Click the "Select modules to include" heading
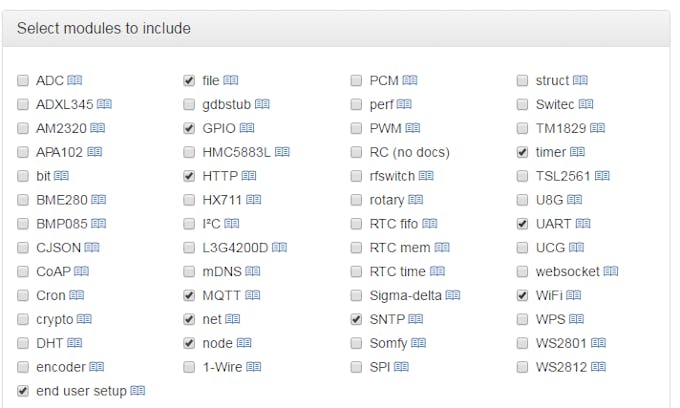 click(104, 28)
